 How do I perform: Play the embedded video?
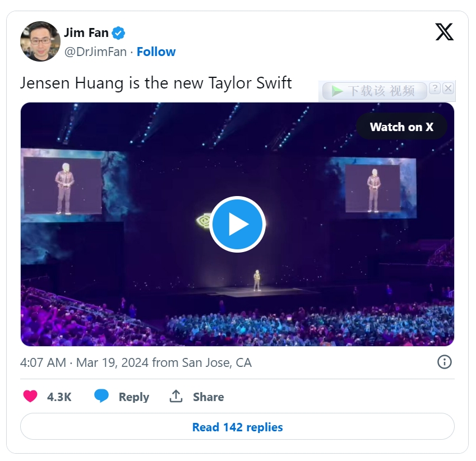pyautogui.click(x=237, y=224)
